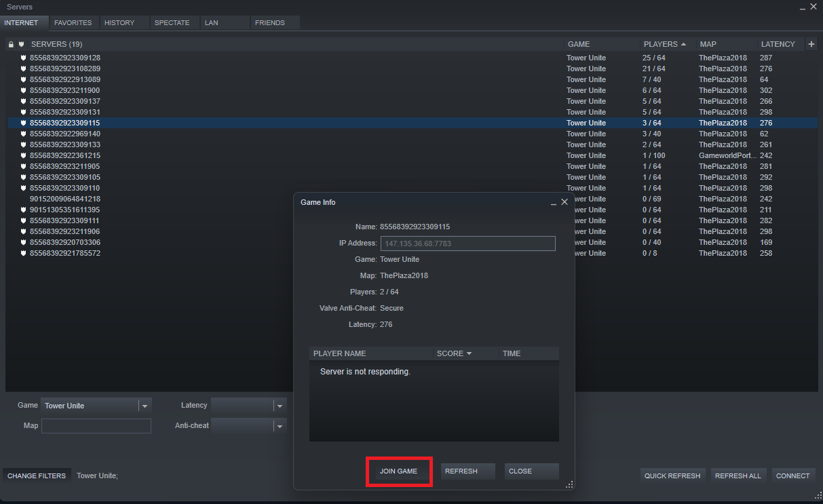Click players count 0 / 8
The height and width of the screenshot is (504, 823).
650,253
